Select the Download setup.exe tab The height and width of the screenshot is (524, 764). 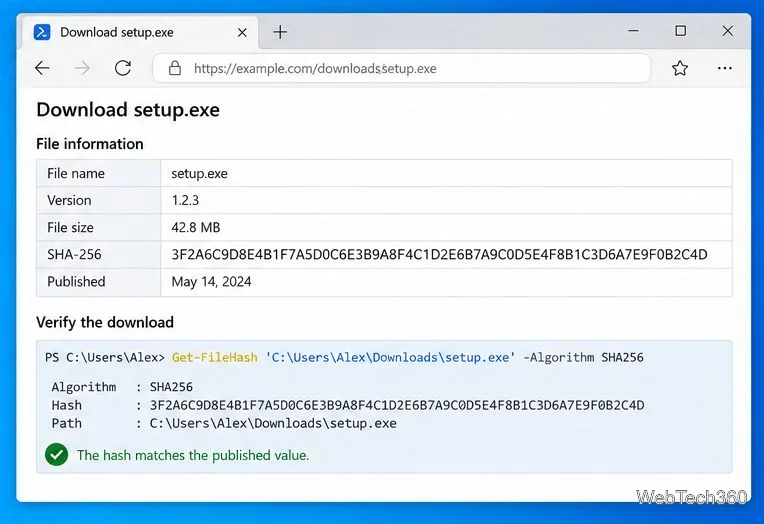[x=140, y=32]
